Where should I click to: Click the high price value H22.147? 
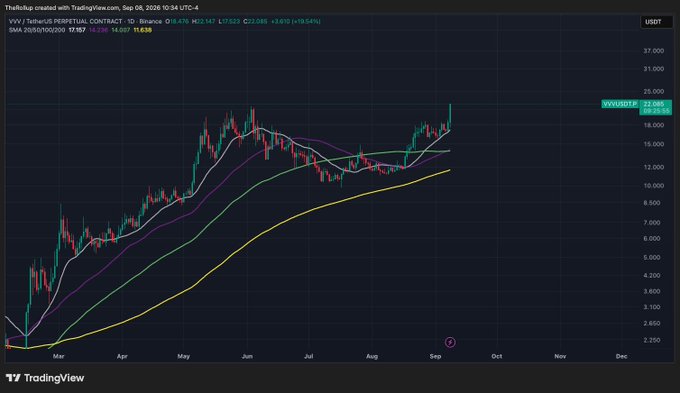pyautogui.click(x=203, y=21)
